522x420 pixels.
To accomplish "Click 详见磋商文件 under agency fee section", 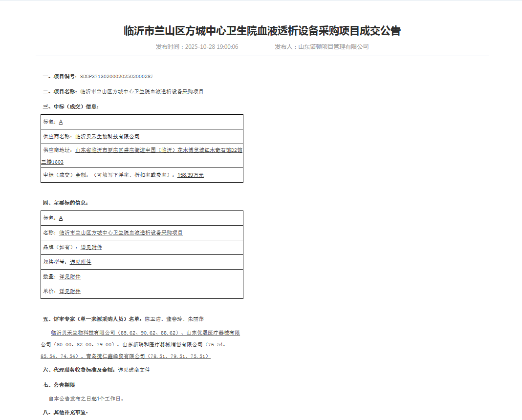I will (134, 370).
